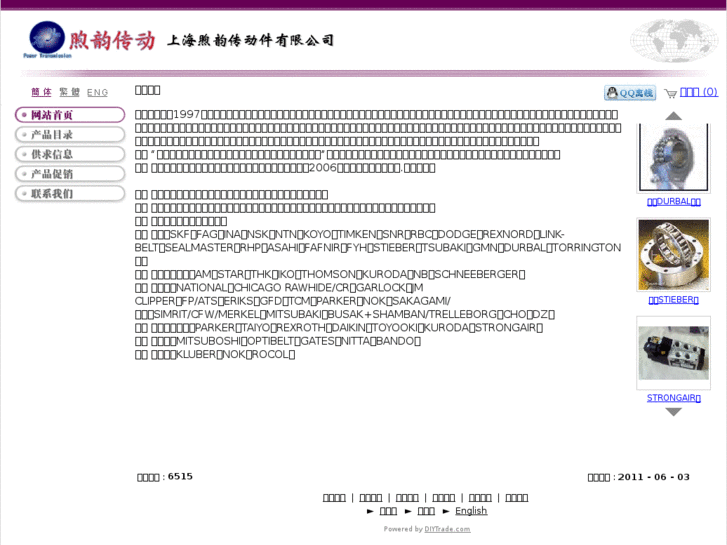Click the last footer navigation link
This screenshot has height=545, width=727.
tap(517, 498)
